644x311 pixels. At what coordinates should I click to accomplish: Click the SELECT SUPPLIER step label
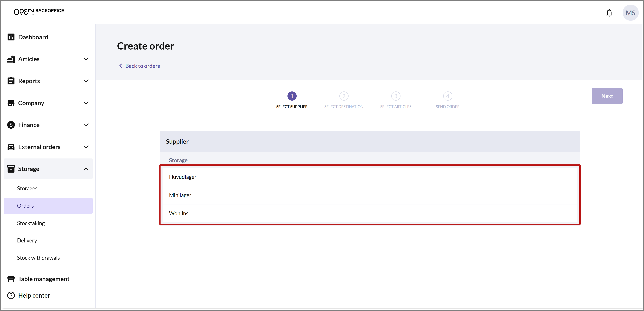click(292, 107)
